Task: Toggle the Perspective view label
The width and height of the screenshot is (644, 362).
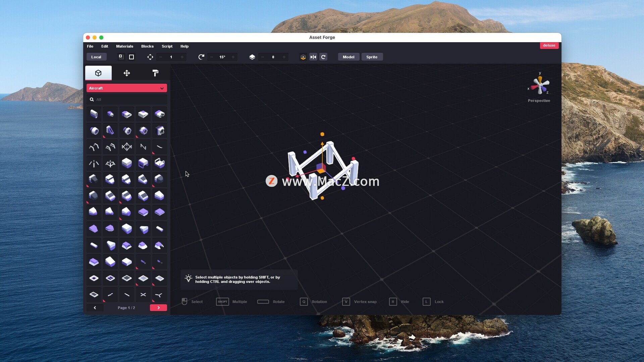Action: click(x=539, y=101)
